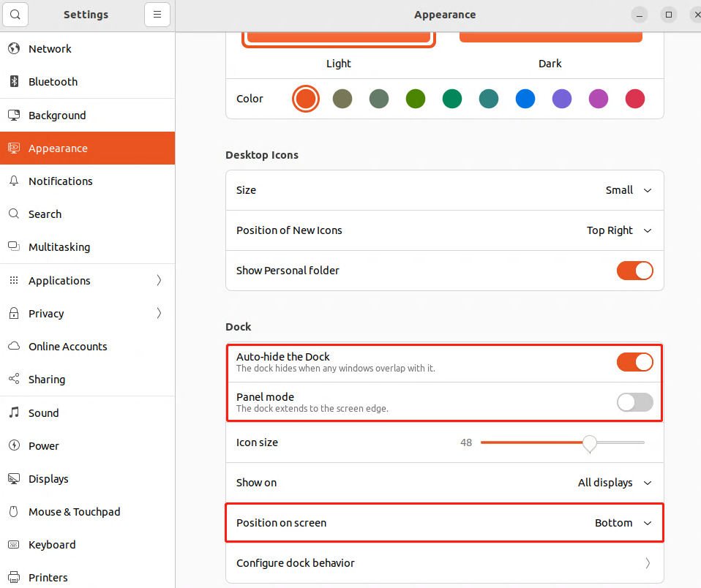The width and height of the screenshot is (701, 588).
Task: Go to Background settings label
Action: click(x=57, y=116)
